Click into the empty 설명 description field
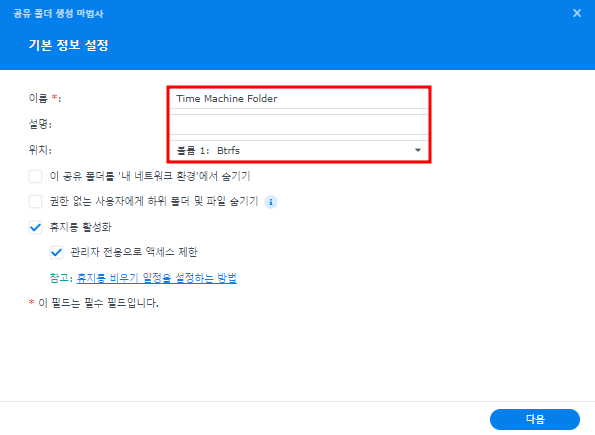 point(299,125)
